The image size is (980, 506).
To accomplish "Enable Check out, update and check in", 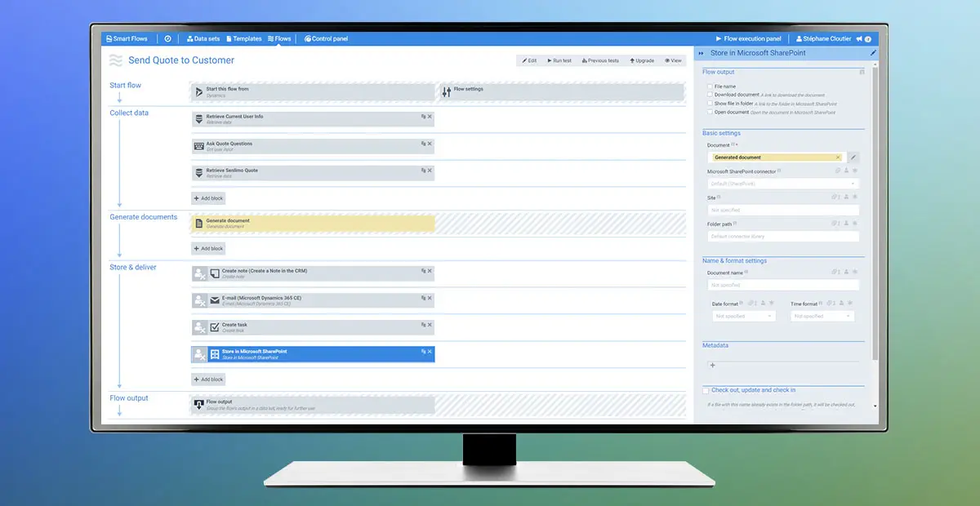I will pos(706,390).
